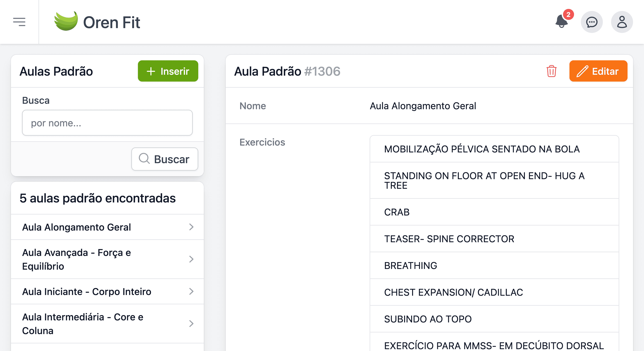
Task: Open notifications bell with 2 alerts
Action: (562, 21)
